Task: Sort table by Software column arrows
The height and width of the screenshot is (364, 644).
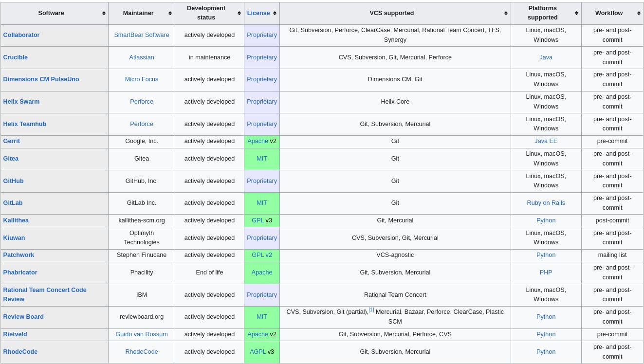Action: point(104,13)
